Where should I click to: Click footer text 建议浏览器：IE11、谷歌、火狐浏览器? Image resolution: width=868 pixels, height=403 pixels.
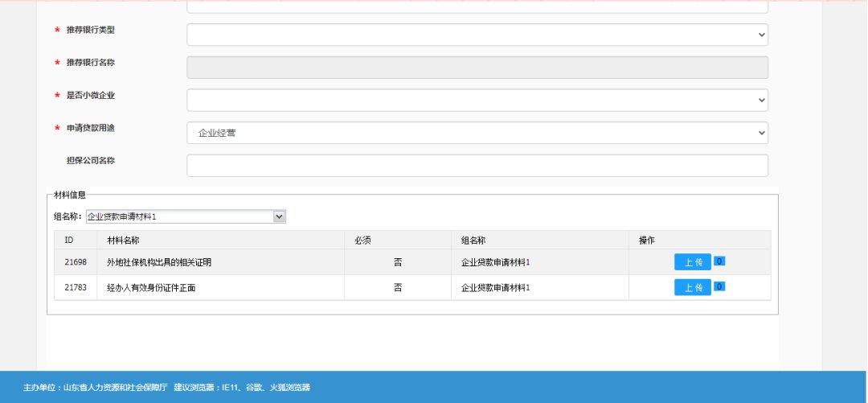tap(242, 388)
